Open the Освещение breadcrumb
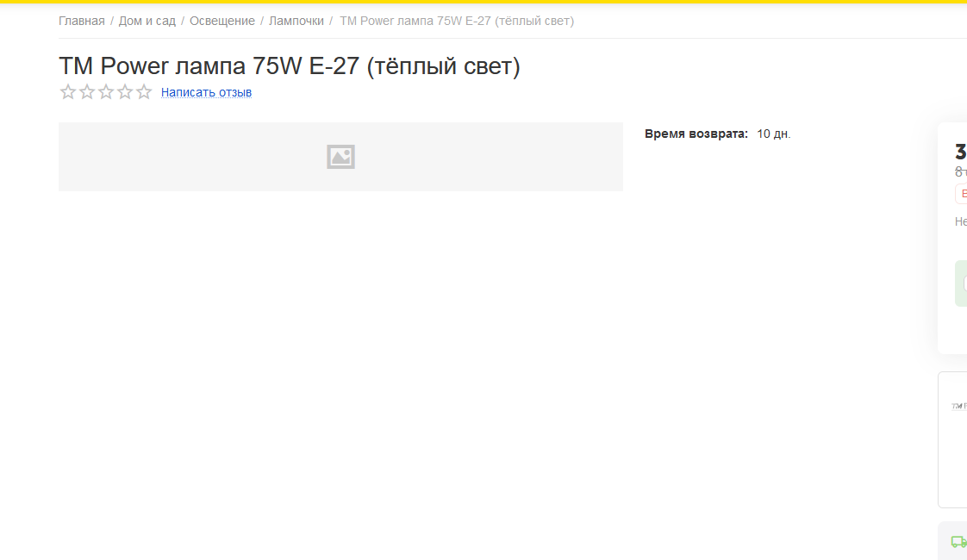The height and width of the screenshot is (560, 967). pyautogui.click(x=222, y=21)
